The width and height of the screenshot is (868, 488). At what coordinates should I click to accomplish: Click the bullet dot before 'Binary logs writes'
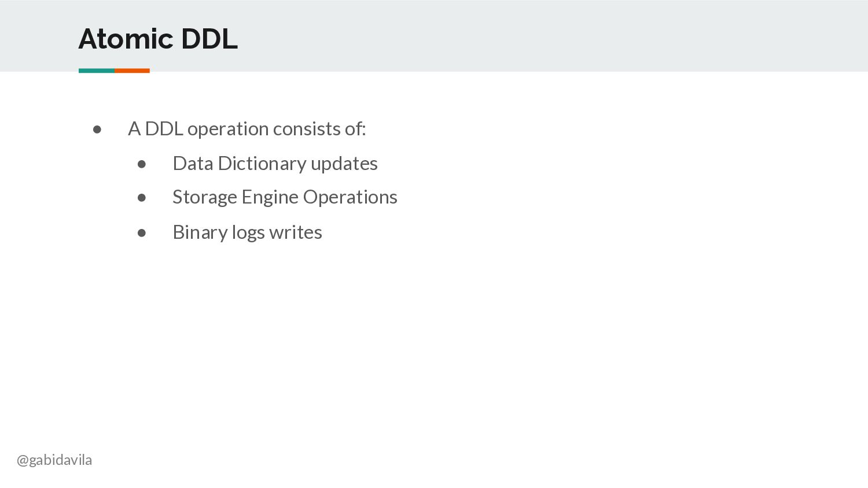coord(142,233)
